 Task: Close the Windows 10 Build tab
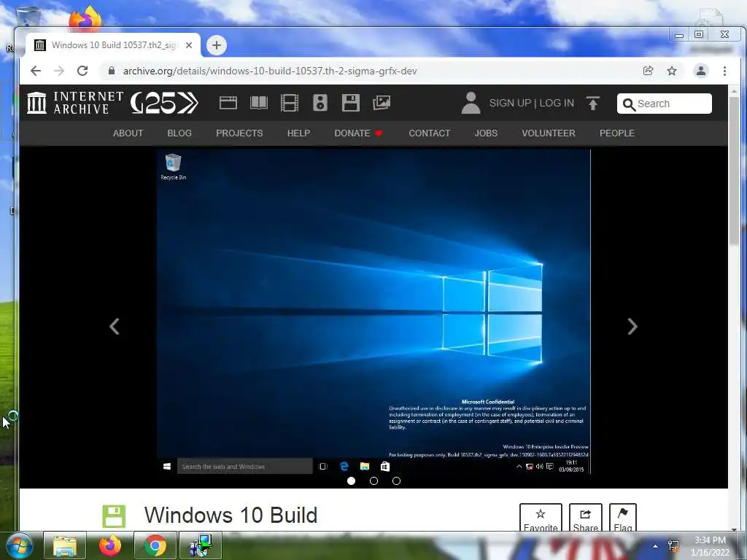[x=189, y=45]
